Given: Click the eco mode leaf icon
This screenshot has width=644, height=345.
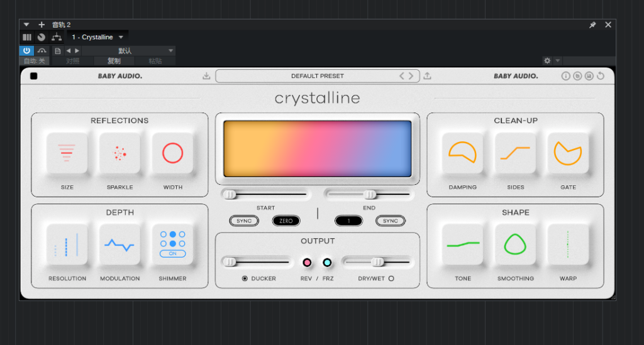Looking at the screenshot, I should pos(577,76).
